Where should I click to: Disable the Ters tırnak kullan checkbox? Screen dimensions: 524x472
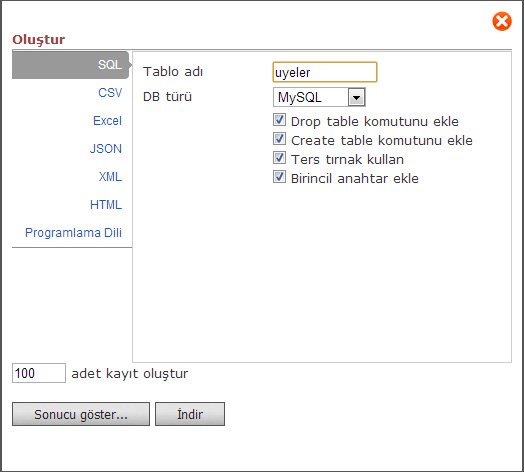coord(279,158)
